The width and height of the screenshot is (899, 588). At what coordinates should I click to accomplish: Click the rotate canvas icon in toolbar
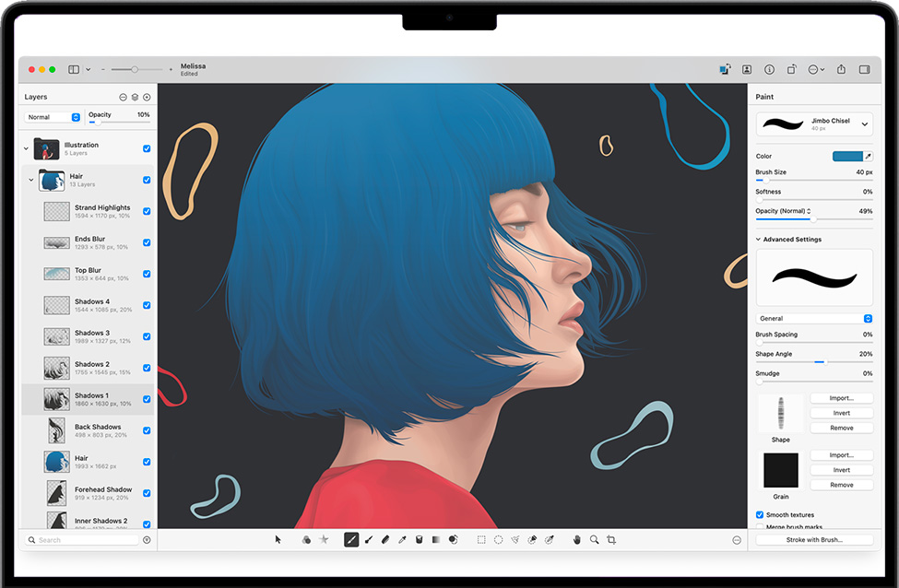coord(792,69)
